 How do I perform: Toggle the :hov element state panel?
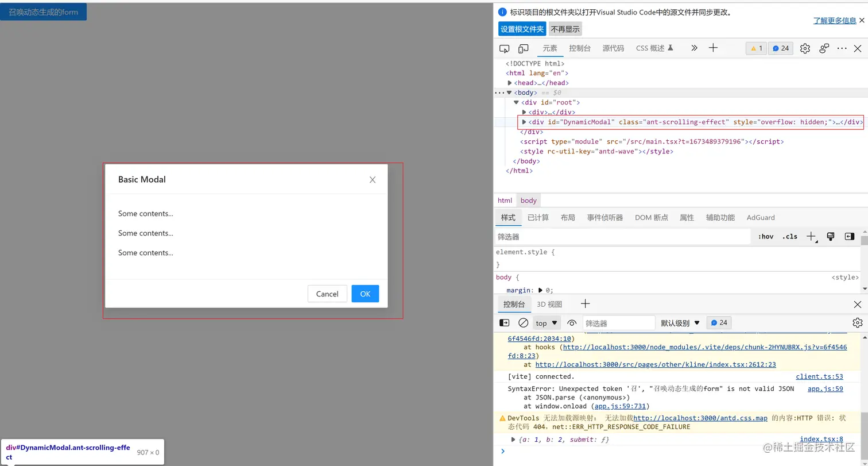766,236
